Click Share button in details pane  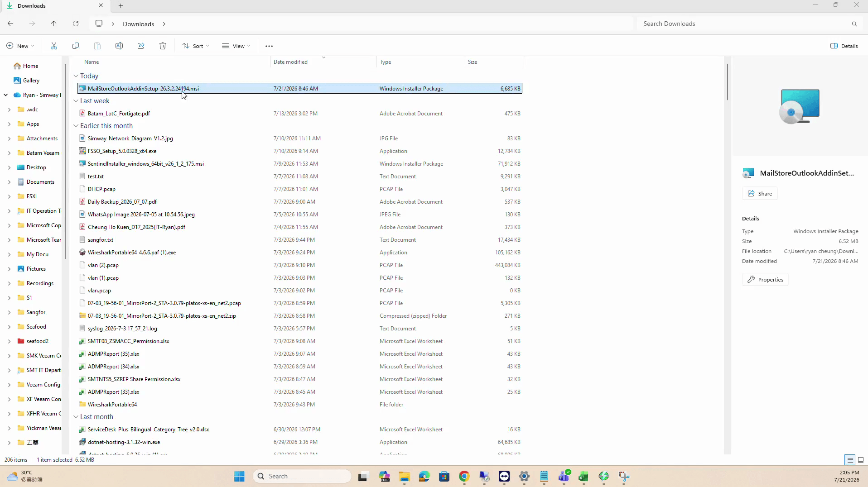[x=760, y=194]
